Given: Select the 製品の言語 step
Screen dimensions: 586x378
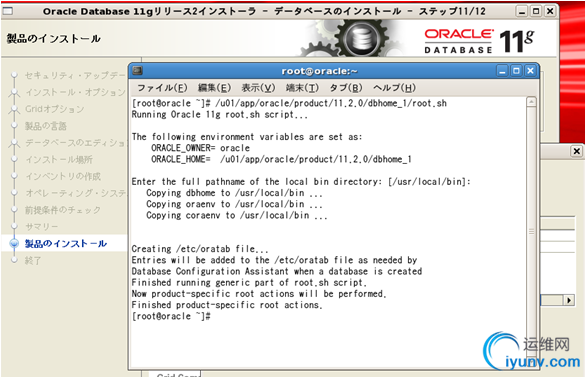Looking at the screenshot, I should tap(46, 126).
